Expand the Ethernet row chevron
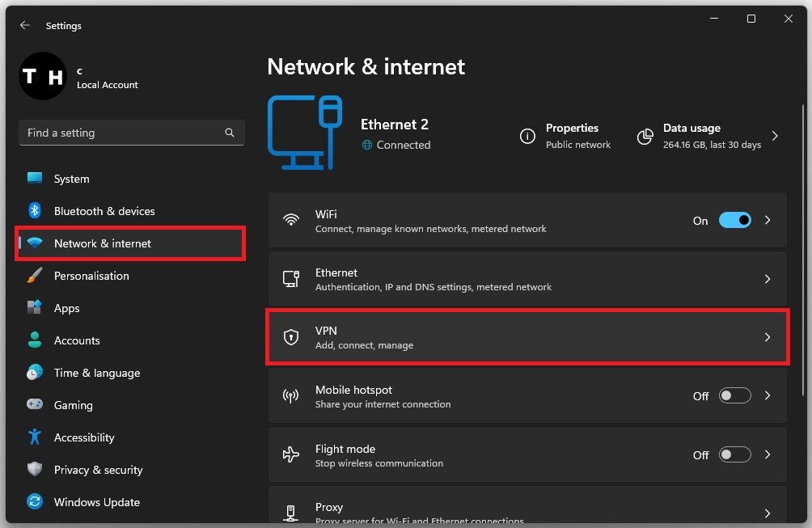 click(768, 279)
